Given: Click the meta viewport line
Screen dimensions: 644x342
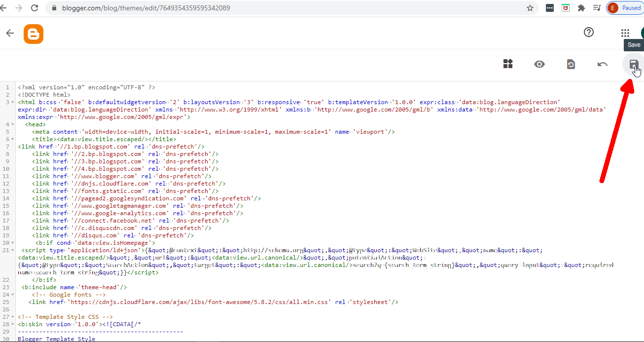Looking at the screenshot, I should (x=214, y=132).
